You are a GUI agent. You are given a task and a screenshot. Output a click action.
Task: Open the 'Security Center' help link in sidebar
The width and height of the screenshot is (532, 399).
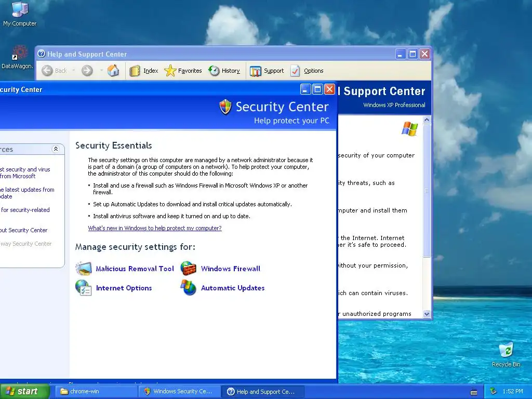coord(24,230)
